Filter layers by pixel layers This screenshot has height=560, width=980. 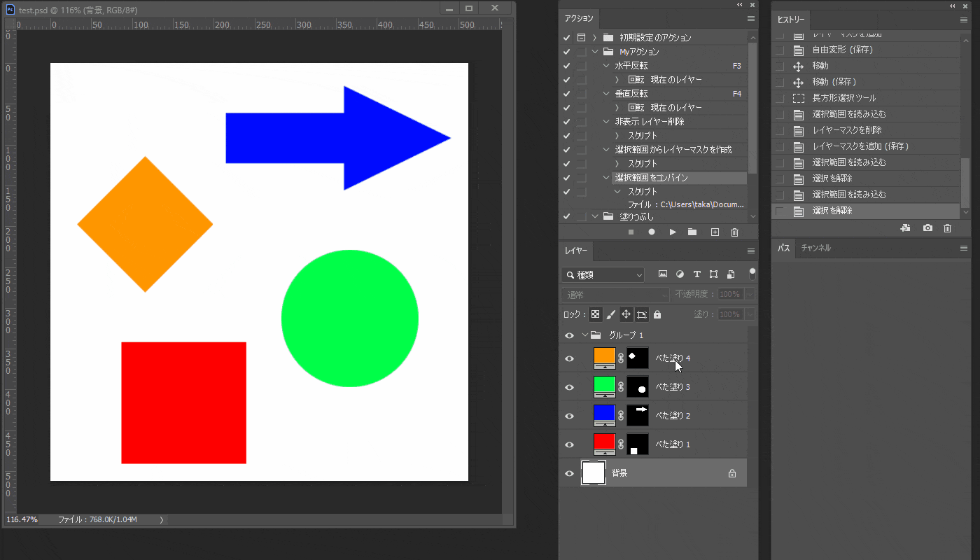pyautogui.click(x=663, y=274)
